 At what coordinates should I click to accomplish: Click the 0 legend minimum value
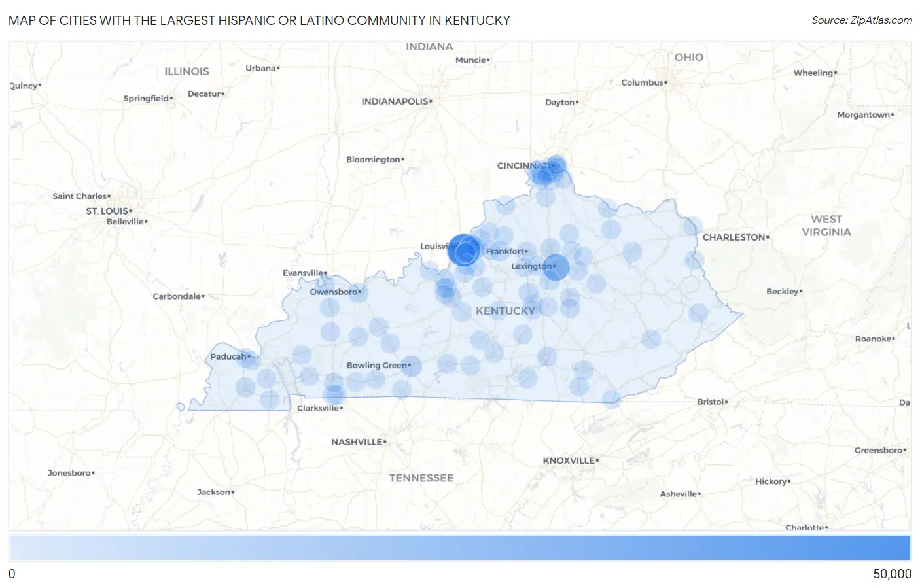(x=12, y=574)
